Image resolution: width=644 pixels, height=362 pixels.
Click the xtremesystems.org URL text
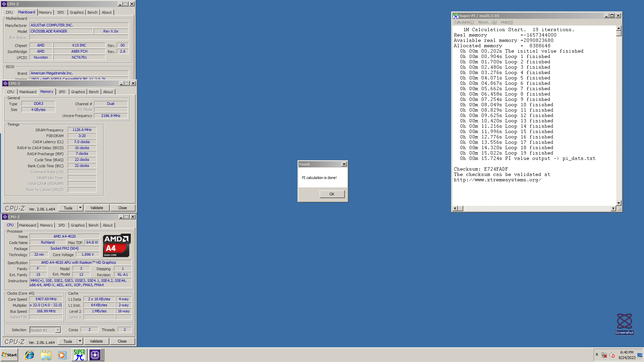[x=497, y=180]
